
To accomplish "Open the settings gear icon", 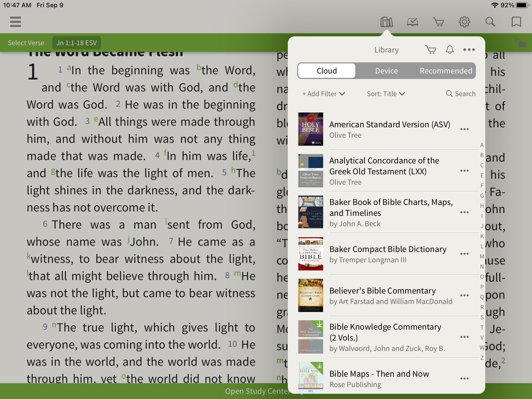I will [x=464, y=22].
